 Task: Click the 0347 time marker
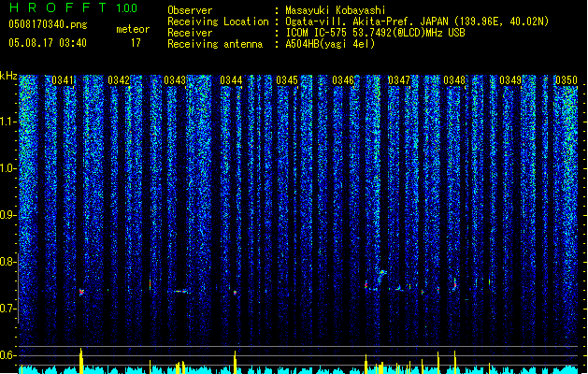click(x=399, y=80)
